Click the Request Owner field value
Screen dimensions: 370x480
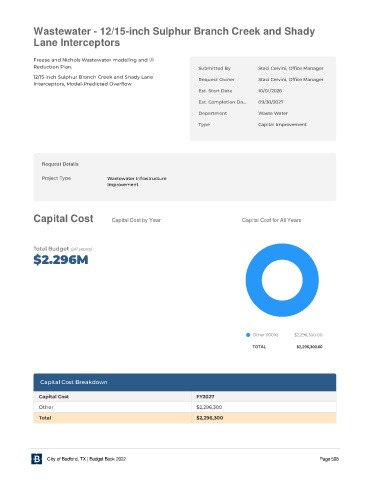click(291, 79)
